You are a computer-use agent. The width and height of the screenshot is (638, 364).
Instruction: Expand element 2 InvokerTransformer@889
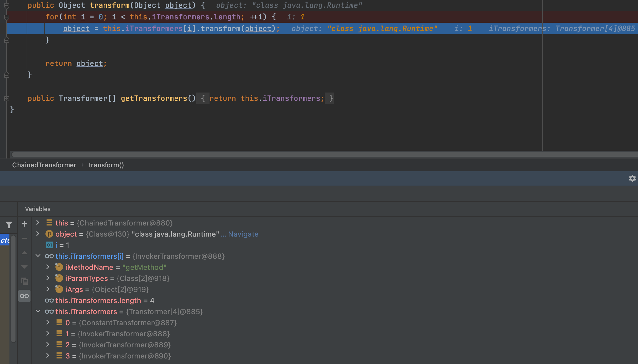coord(48,345)
